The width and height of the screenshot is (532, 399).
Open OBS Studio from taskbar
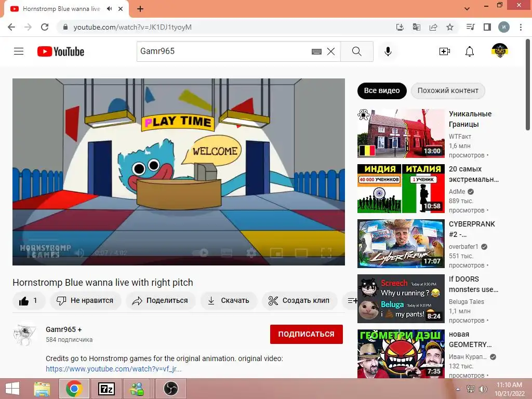tap(171, 389)
